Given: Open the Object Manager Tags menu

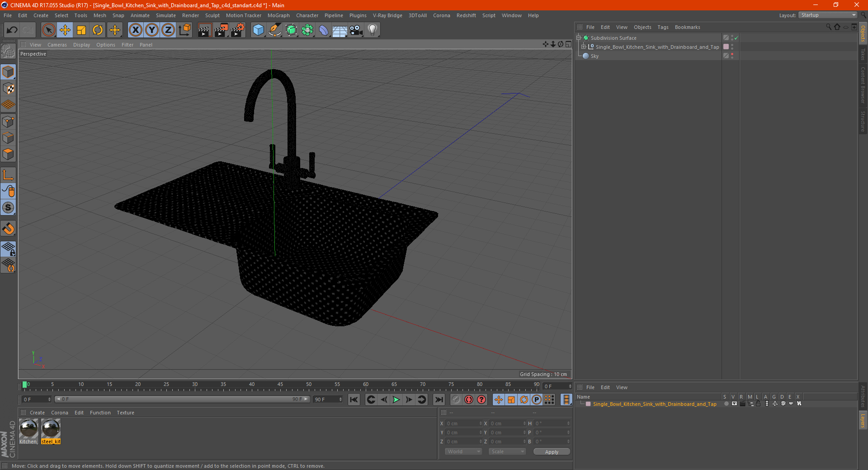Looking at the screenshot, I should (x=663, y=27).
